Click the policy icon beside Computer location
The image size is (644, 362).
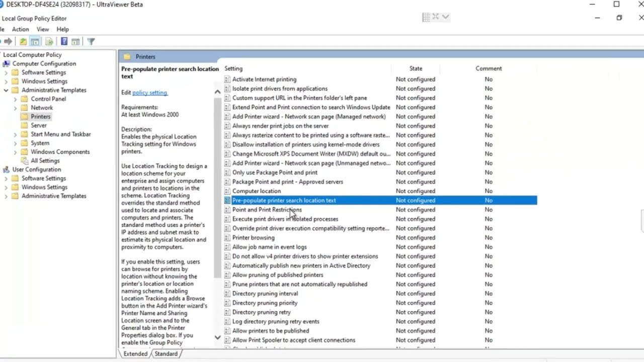227,191
